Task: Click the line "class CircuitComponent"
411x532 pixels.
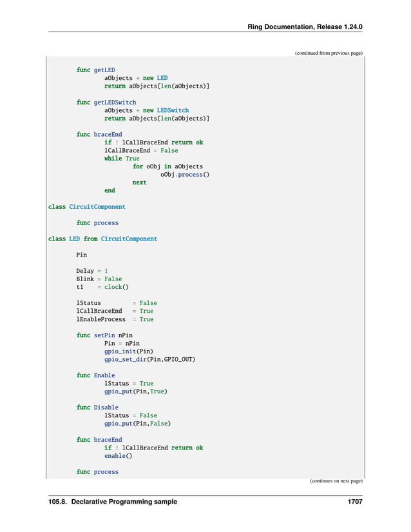Action: coord(87,206)
